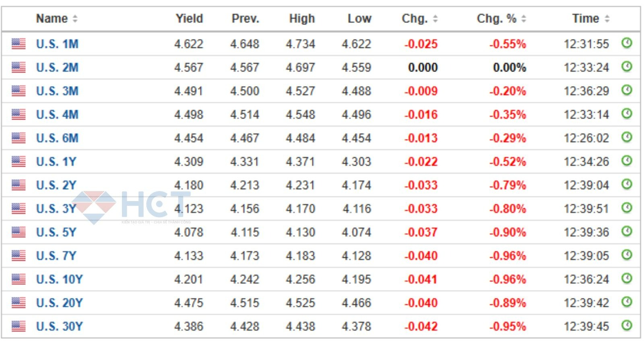Image resolution: width=644 pixels, height=341 pixels.
Task: Click the clock icon in U.S. 1M row
Action: (x=627, y=43)
